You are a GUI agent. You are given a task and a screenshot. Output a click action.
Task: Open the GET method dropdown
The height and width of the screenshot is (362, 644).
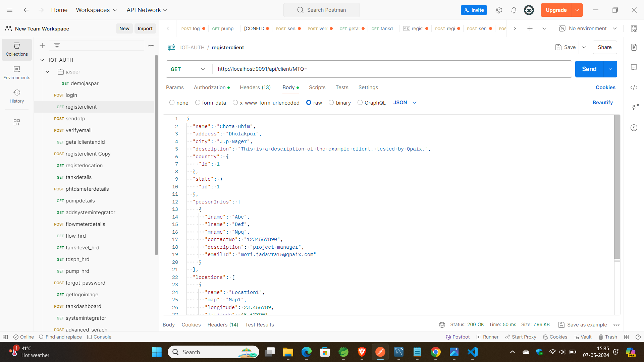click(x=188, y=69)
